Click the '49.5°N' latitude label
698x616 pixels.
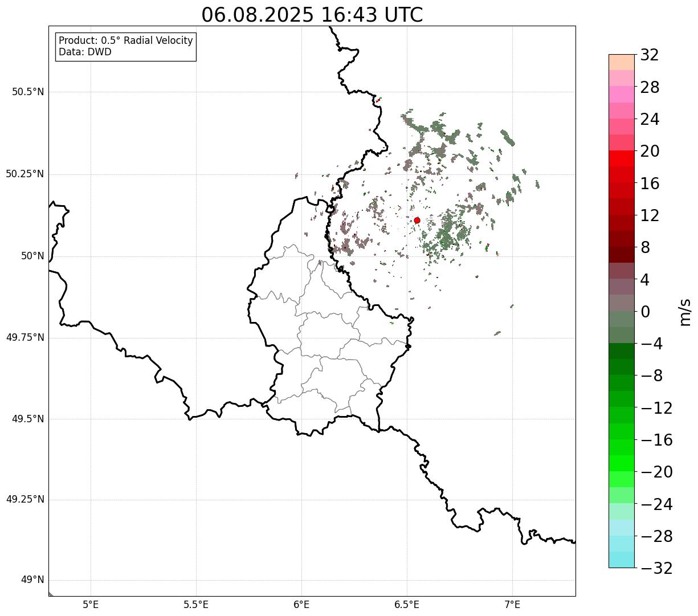click(x=27, y=419)
